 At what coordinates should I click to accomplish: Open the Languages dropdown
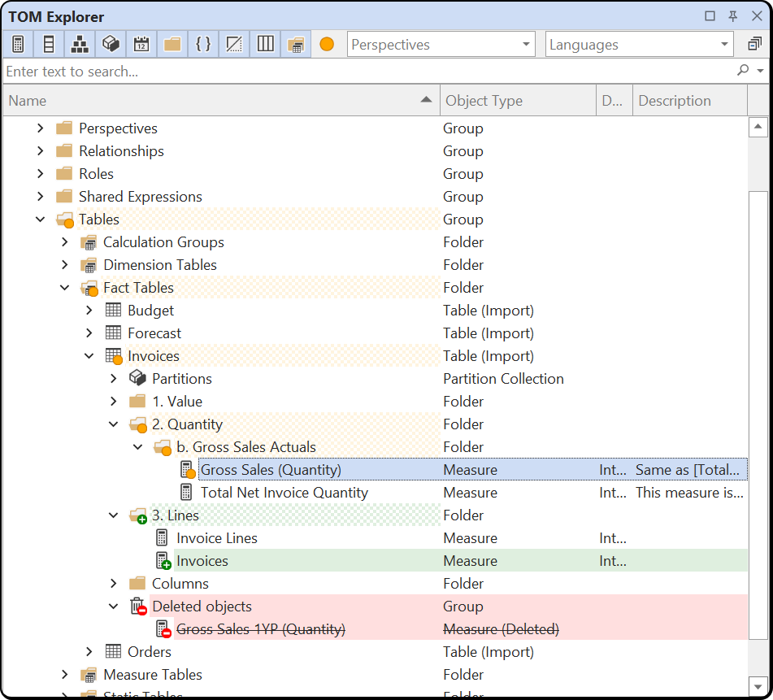pyautogui.click(x=640, y=45)
